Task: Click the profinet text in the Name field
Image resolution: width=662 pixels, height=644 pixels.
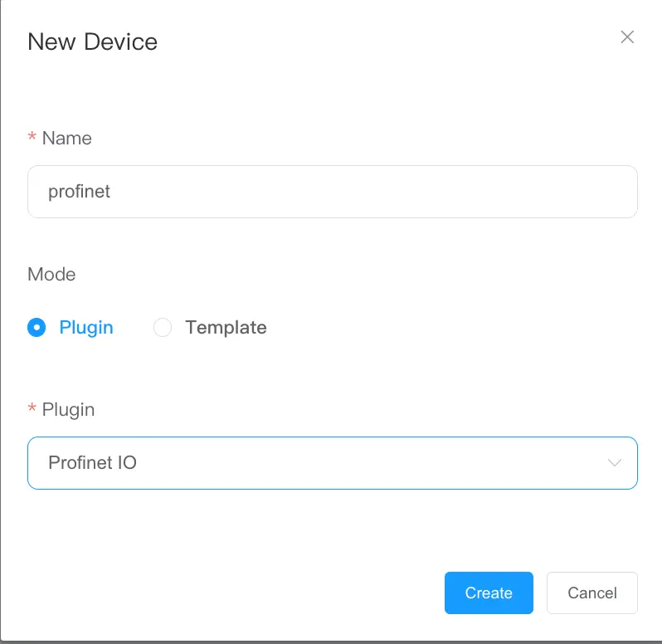Action: (x=79, y=192)
